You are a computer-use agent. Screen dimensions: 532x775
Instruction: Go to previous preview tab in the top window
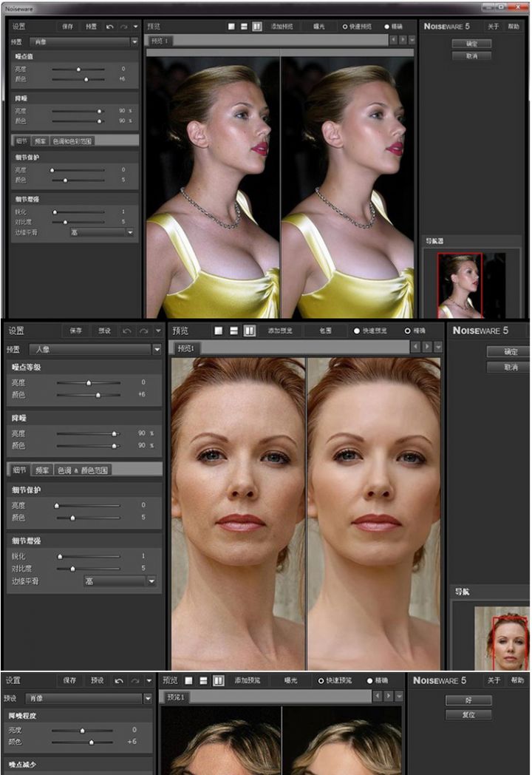[x=393, y=40]
